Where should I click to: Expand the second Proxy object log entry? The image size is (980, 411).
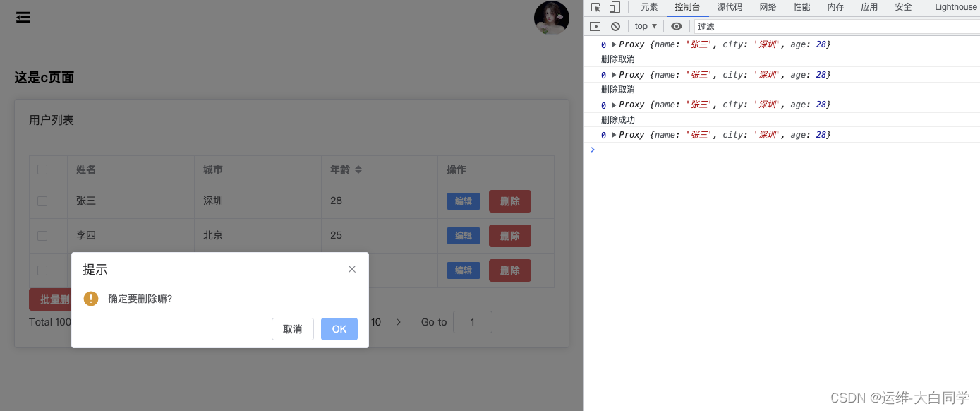(x=614, y=75)
